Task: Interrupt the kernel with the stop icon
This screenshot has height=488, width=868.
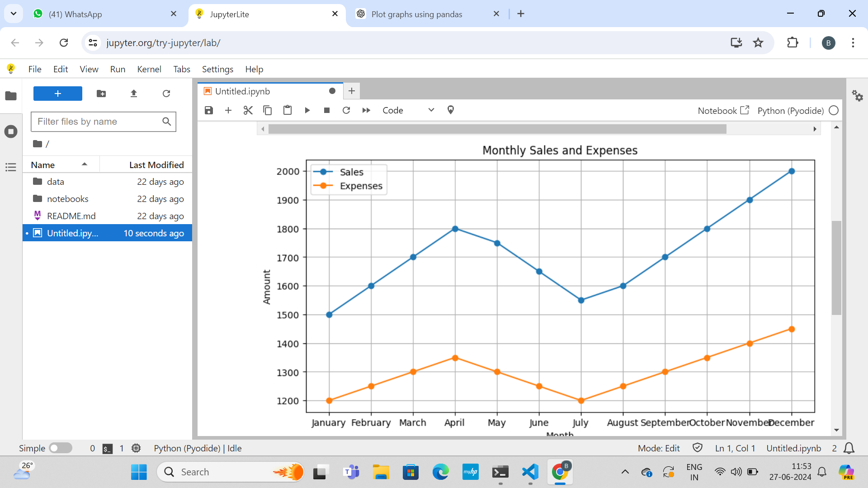Action: [327, 110]
